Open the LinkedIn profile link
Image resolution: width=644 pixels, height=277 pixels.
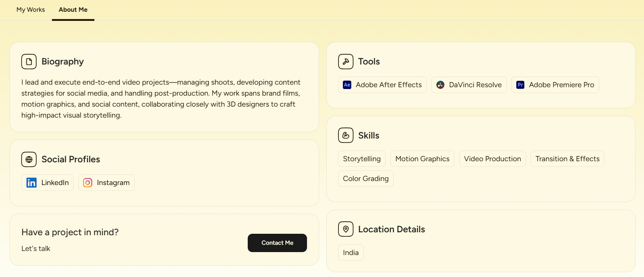click(x=48, y=182)
